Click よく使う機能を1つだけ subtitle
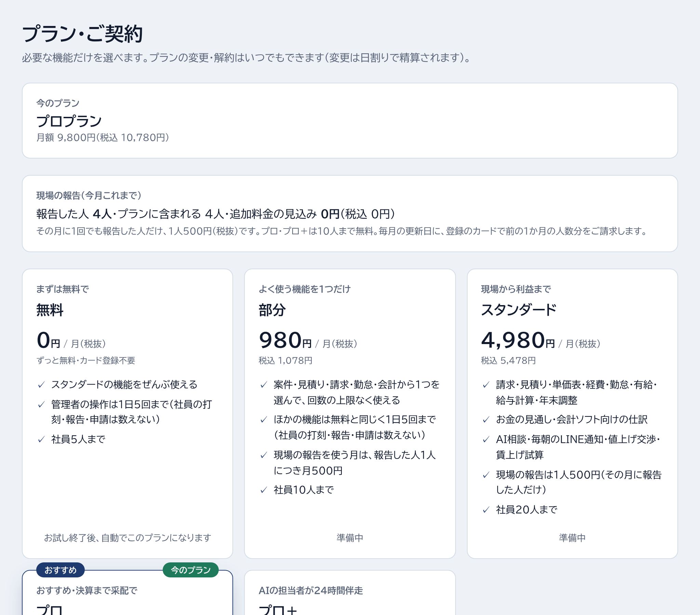 point(305,289)
